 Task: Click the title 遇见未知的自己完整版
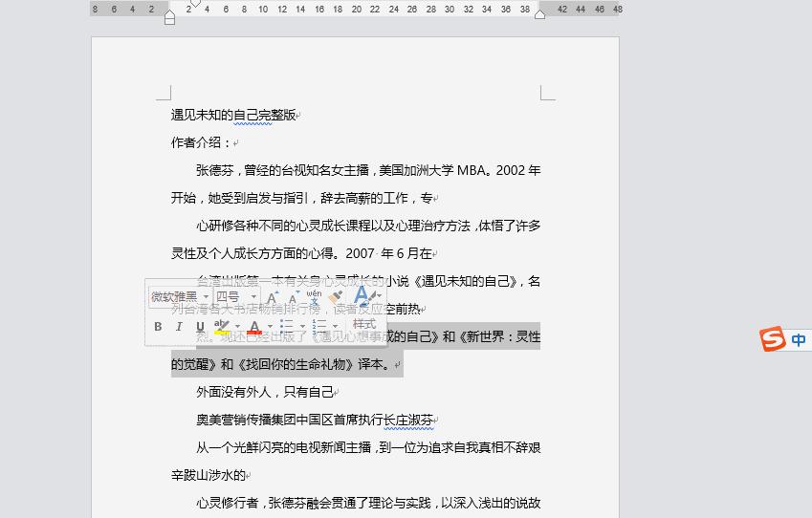pyautogui.click(x=233, y=115)
